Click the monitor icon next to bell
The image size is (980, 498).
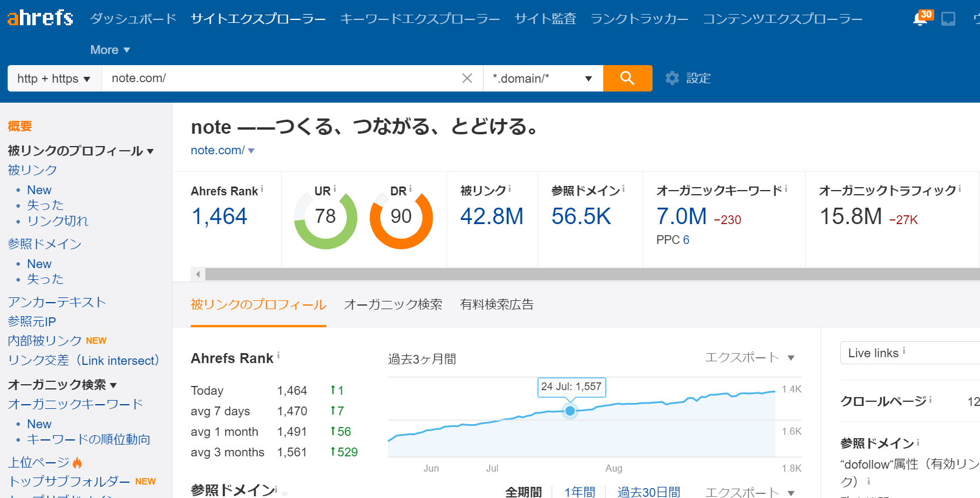click(948, 19)
